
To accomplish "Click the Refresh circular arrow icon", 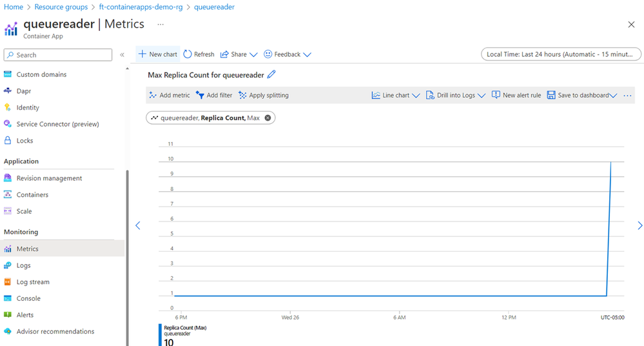I will click(x=188, y=54).
